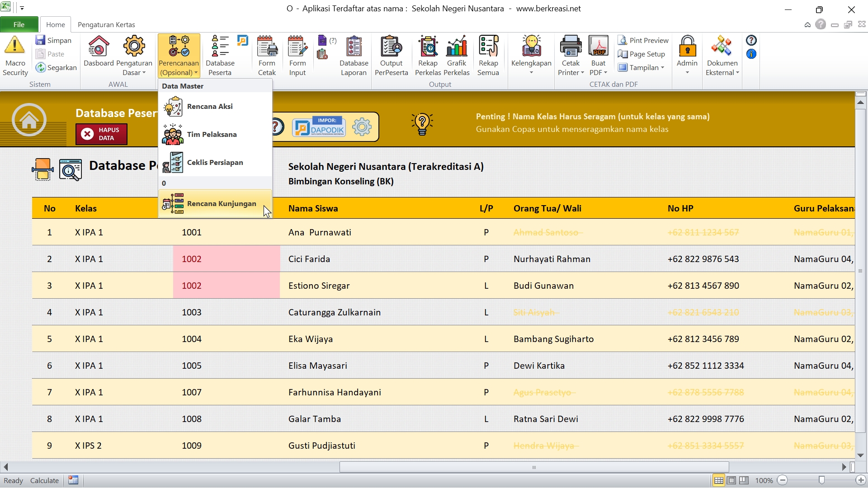
Task: Expand the Tampilan dropdown
Action: pos(646,67)
